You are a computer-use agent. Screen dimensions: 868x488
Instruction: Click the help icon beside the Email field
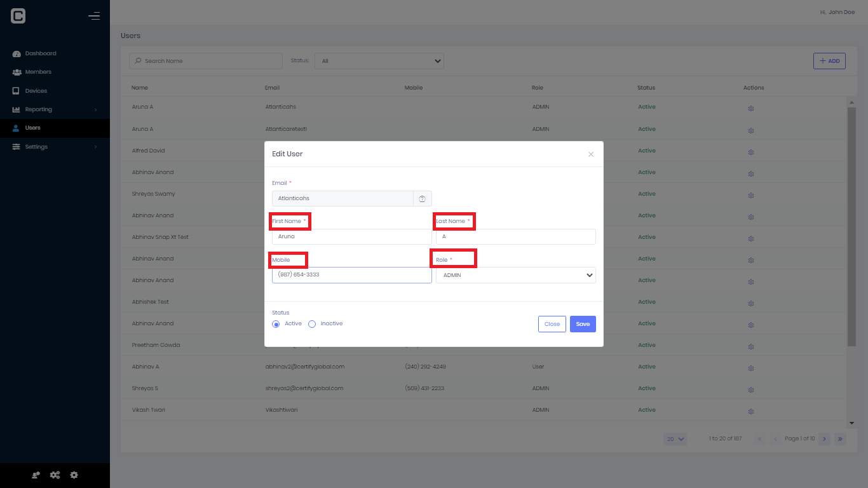[x=422, y=198]
